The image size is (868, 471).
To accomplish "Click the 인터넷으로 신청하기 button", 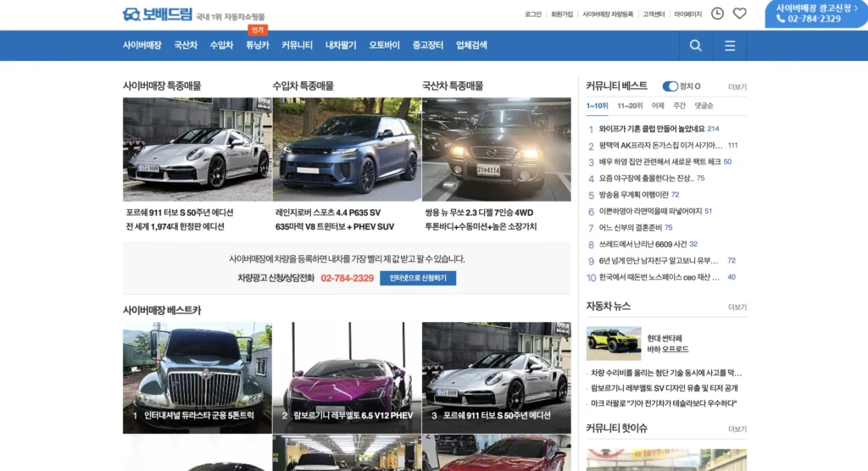I will pos(418,278).
